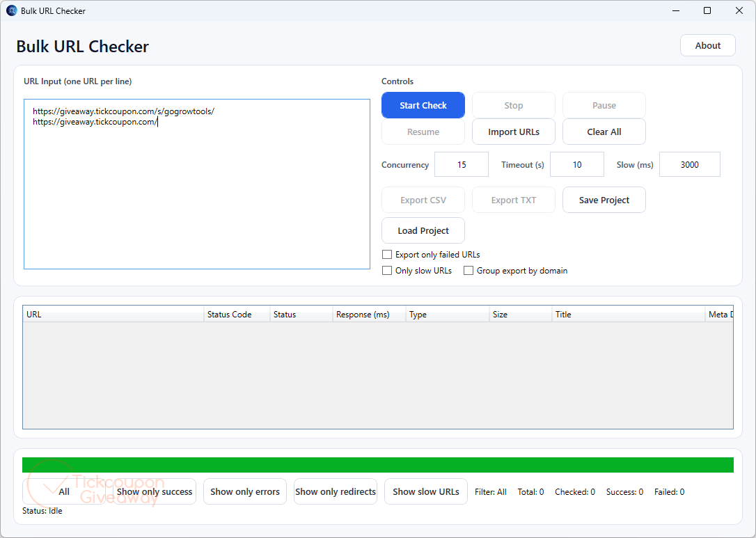756x538 pixels.
Task: Click the second giveaway.tickcoupon.com URL line
Action: [x=95, y=122]
